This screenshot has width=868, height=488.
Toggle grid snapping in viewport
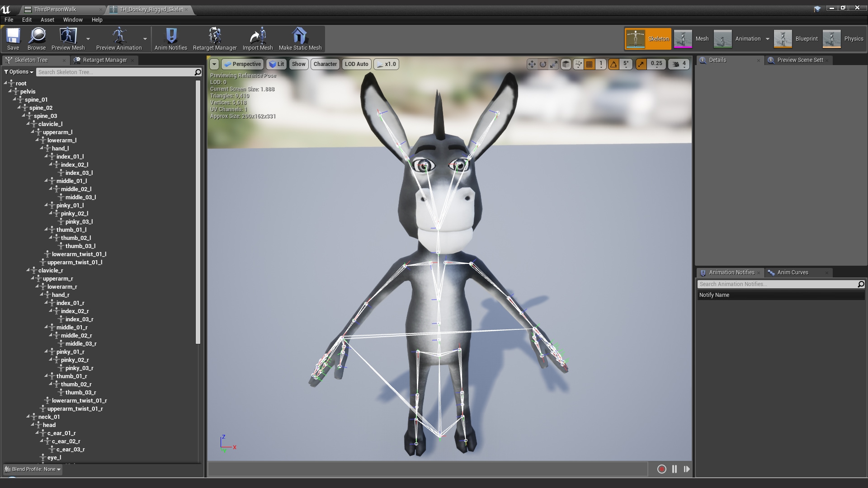589,64
